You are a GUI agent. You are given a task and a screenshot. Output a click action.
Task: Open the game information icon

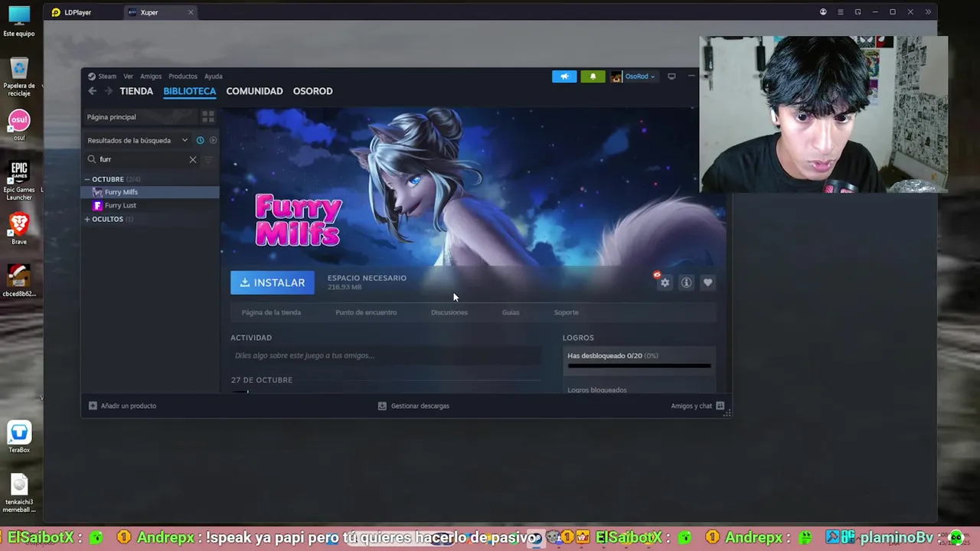686,283
